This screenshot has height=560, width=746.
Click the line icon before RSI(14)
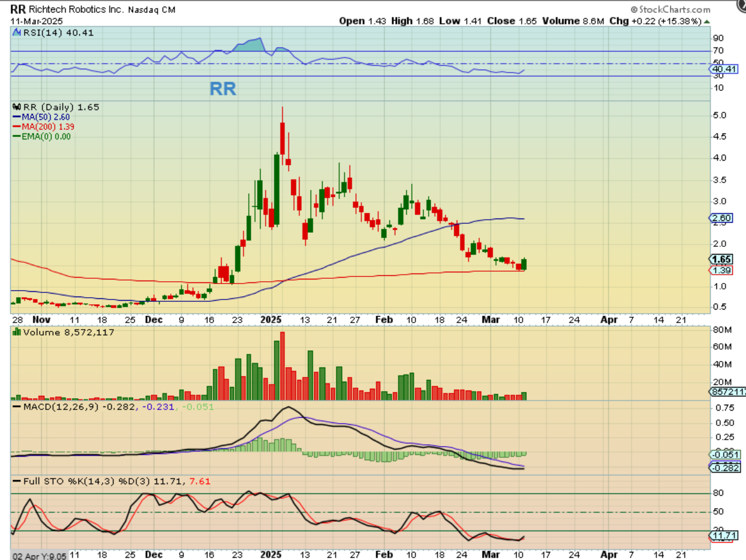[16, 32]
